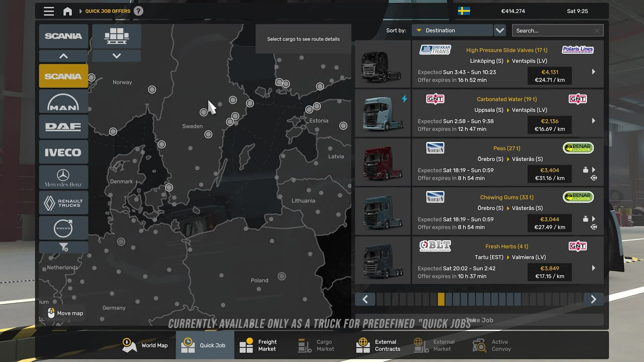Collapse brand list with up chevron
The image size is (644, 362).
pos(63,56)
